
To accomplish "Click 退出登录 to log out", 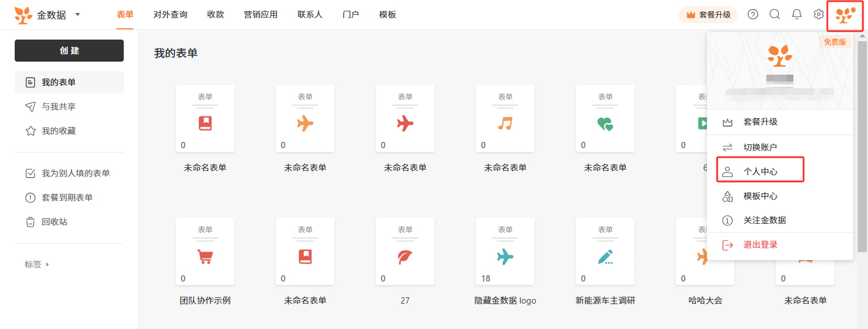I will [x=780, y=245].
